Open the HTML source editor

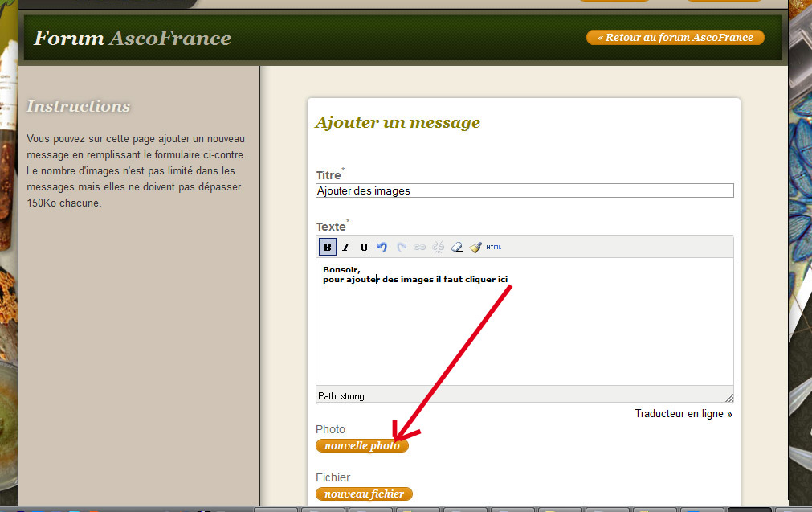coord(493,248)
